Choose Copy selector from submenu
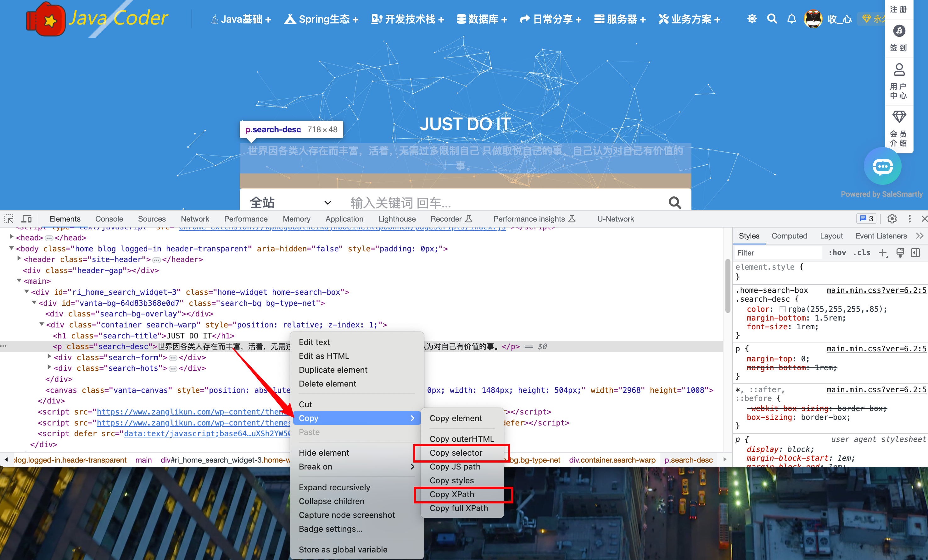 tap(456, 453)
